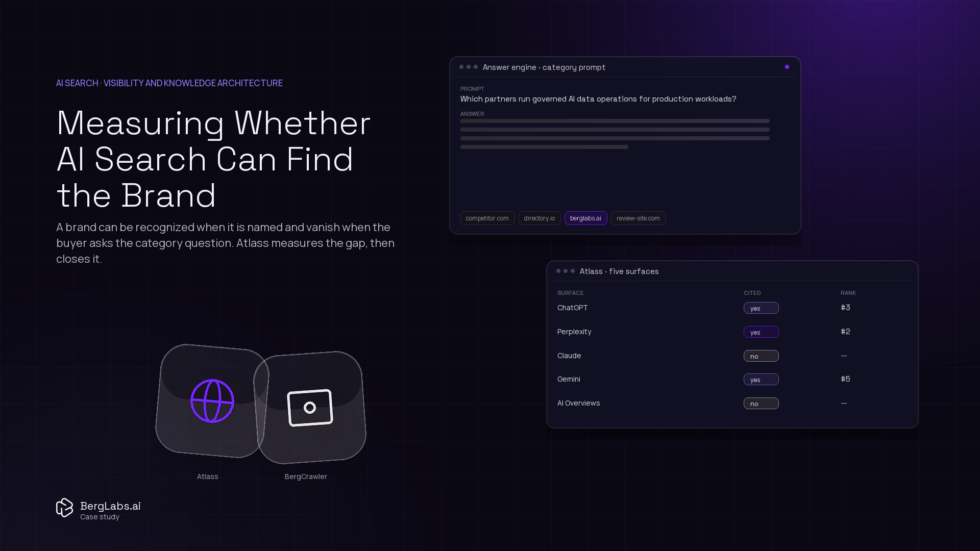Select the highlighted berglabs.ai source chip

point(586,218)
